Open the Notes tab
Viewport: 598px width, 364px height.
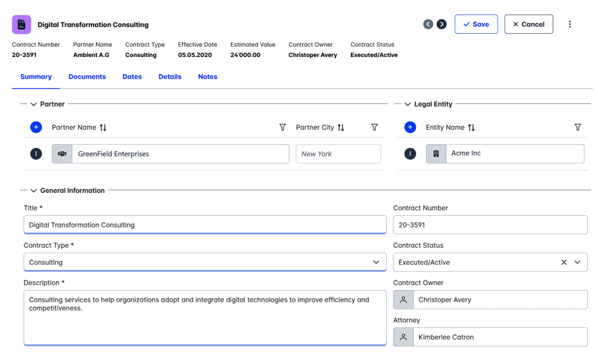click(207, 77)
